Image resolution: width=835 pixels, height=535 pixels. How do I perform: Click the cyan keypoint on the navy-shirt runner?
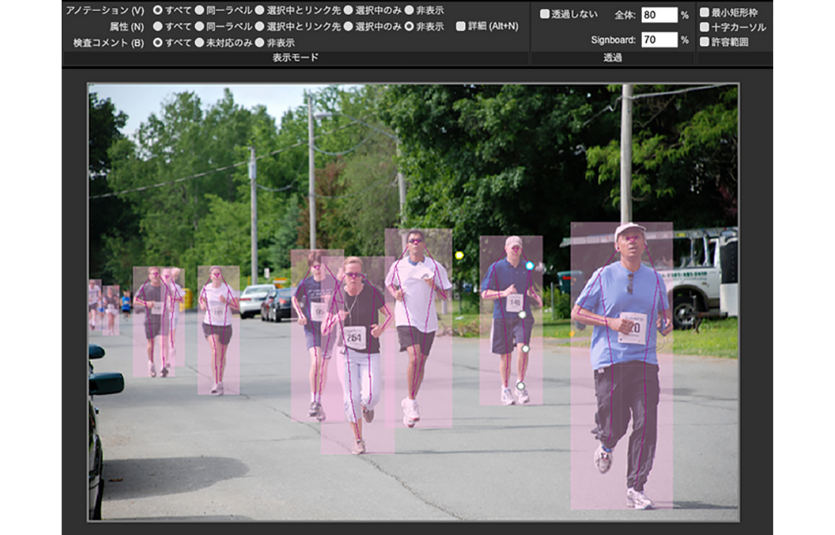coord(529,266)
